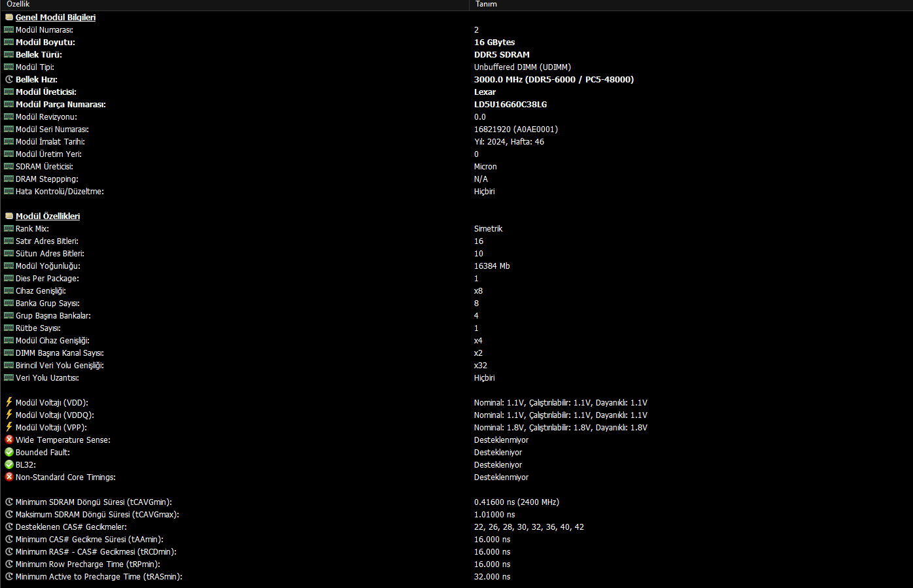Click the red X icon beside Non-Standard Core Timings
913x588 pixels.
9,477
